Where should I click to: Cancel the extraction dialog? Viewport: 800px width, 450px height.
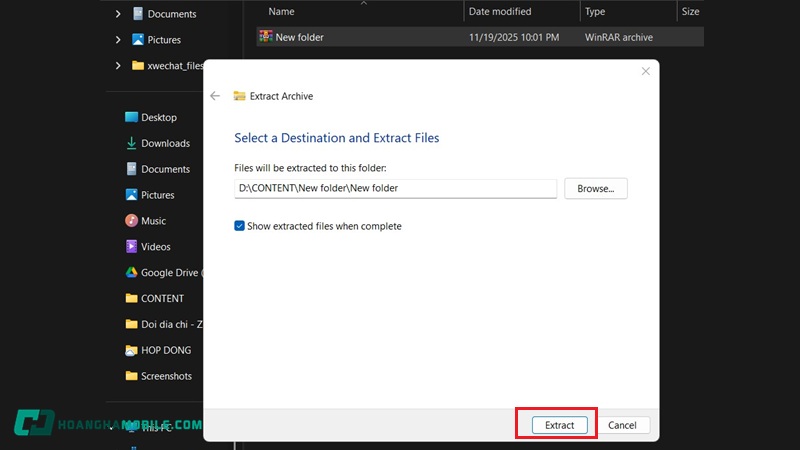click(622, 425)
